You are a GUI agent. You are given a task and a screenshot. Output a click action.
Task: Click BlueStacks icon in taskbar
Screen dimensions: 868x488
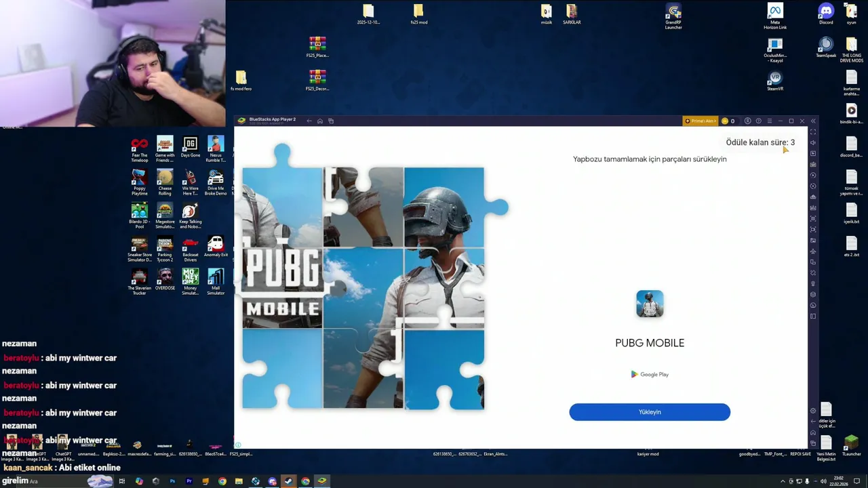322,481
